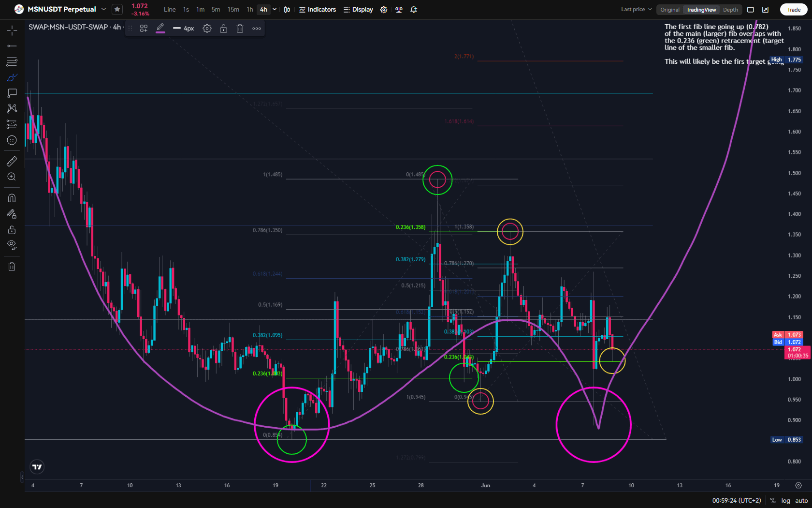812x508 pixels.
Task: Select the trend line drawing tool
Action: tap(12, 46)
